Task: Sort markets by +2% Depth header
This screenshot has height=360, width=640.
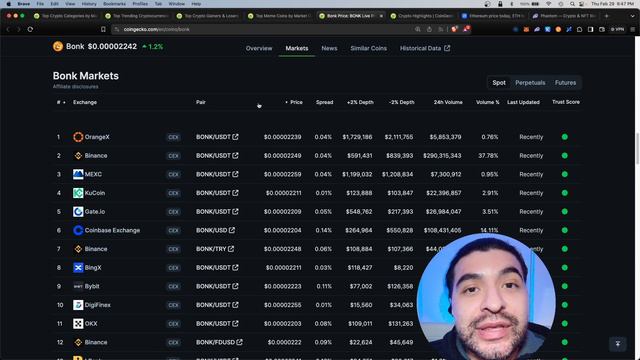Action: click(360, 102)
